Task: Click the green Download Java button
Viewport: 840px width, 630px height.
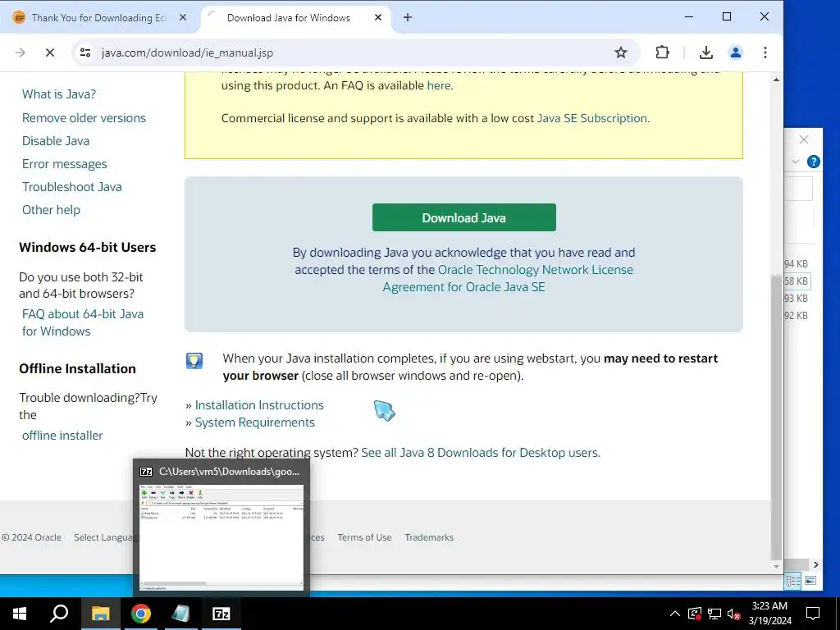Action: point(464,217)
